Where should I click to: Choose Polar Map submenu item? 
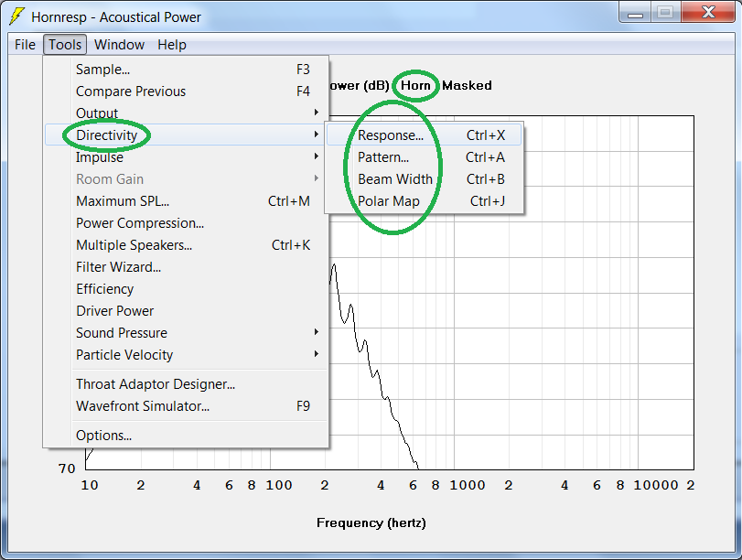tap(424, 200)
